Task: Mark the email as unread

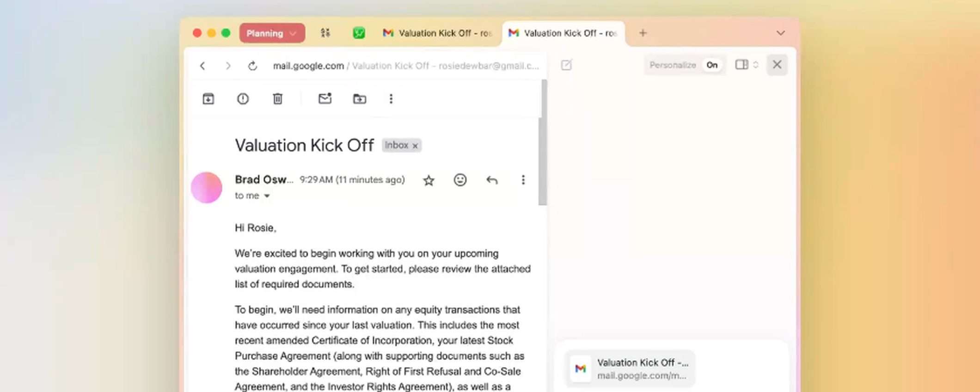Action: point(325,98)
